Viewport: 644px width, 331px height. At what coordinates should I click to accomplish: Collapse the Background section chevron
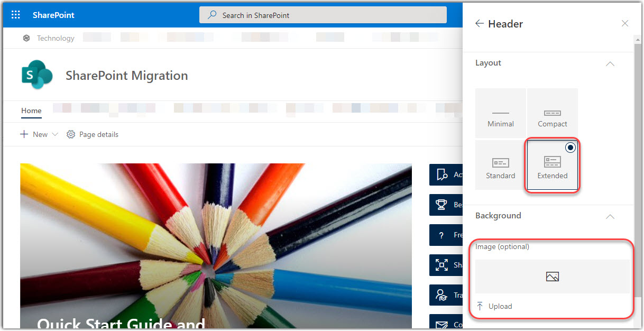610,216
